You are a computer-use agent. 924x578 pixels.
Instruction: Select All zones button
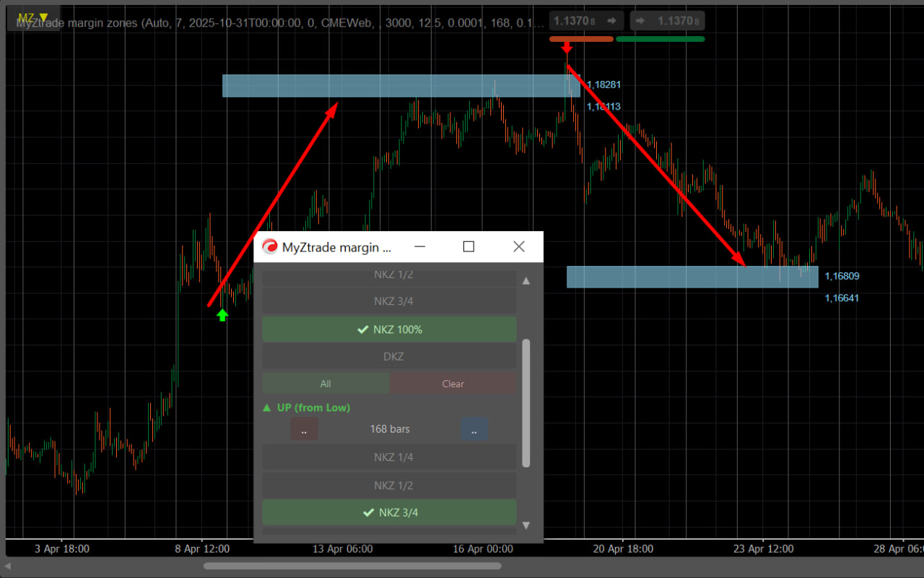pyautogui.click(x=326, y=384)
